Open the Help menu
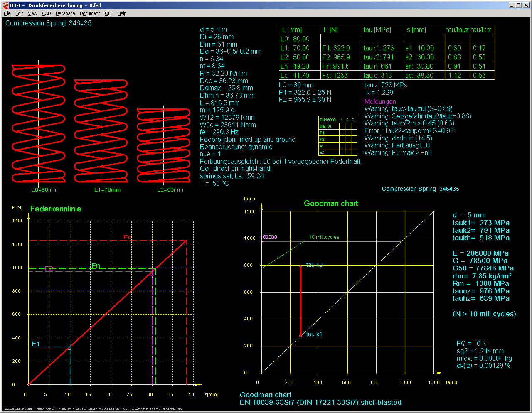Image resolution: width=532 pixels, height=413 pixels. click(x=122, y=13)
